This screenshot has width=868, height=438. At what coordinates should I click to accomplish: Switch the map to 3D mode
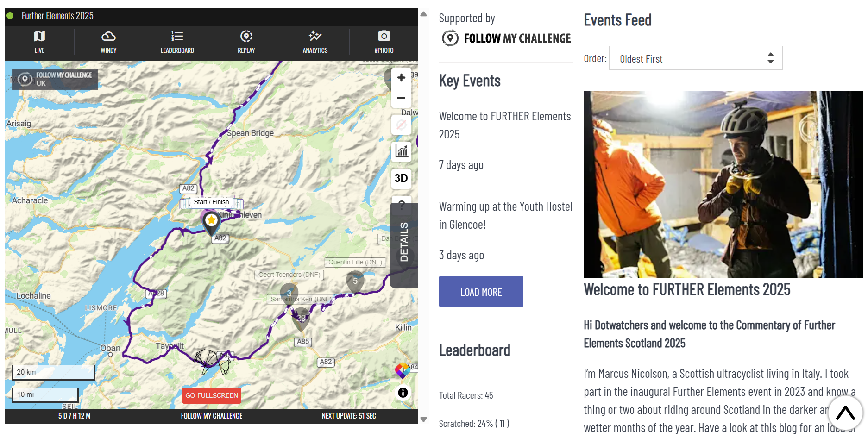401,179
